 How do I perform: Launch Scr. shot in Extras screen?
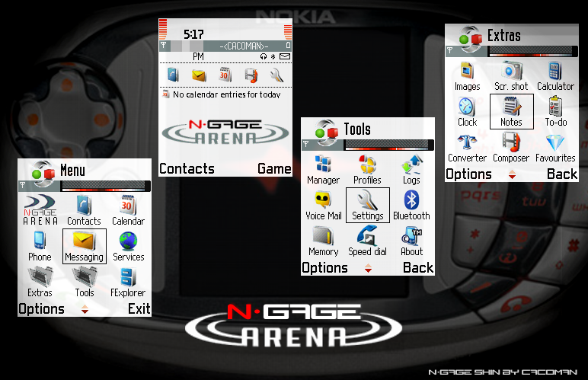(x=511, y=76)
